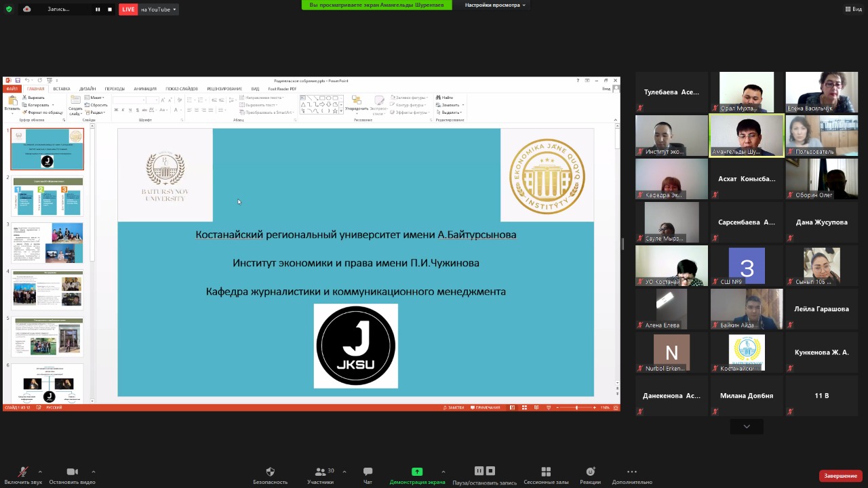This screenshot has width=868, height=488.
Task: Select slide 2 thumbnail
Action: point(47,197)
